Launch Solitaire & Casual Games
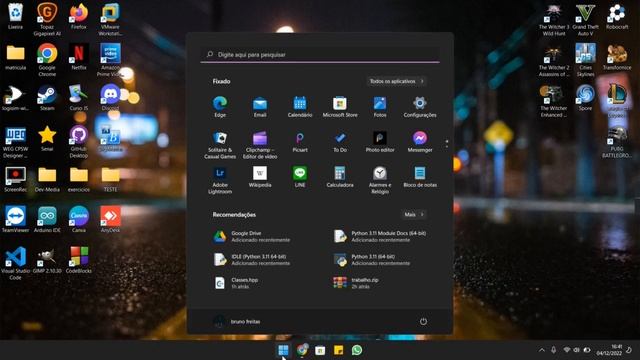Image resolution: width=640 pixels, height=360 pixels. click(220, 145)
